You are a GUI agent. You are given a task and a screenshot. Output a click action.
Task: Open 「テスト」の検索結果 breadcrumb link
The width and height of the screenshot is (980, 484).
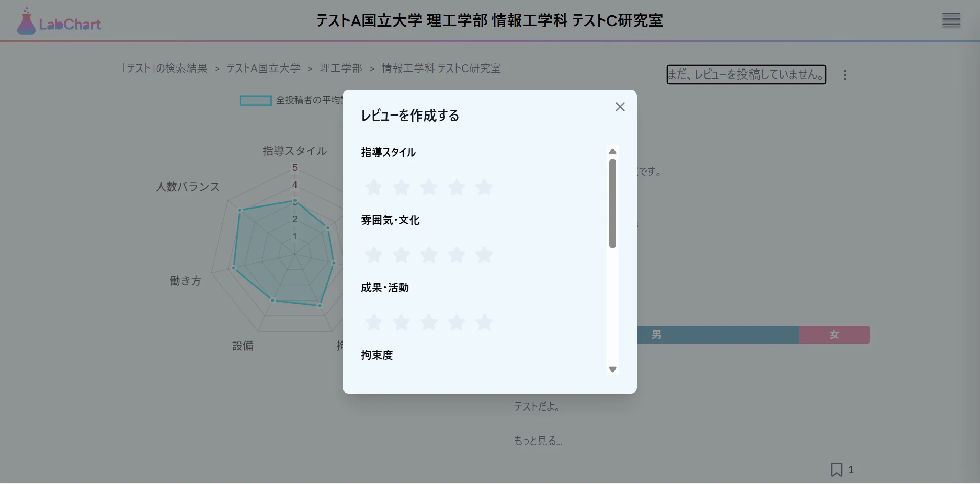[165, 68]
